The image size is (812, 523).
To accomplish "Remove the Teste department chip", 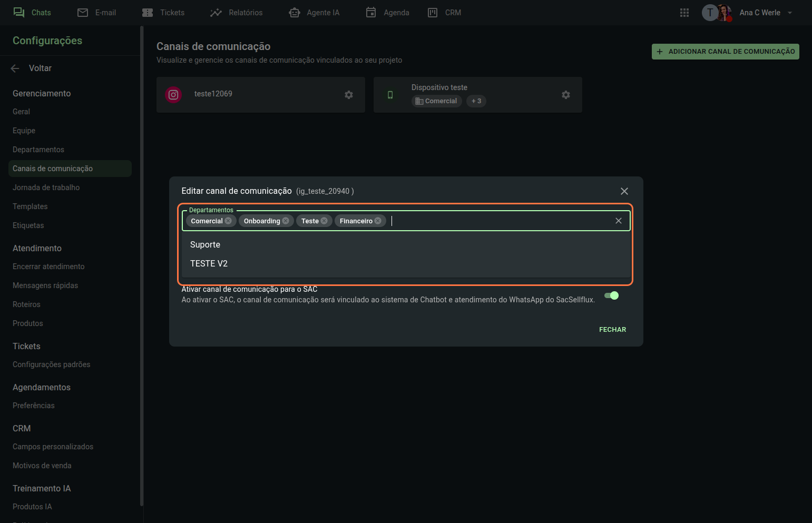I will [x=324, y=221].
